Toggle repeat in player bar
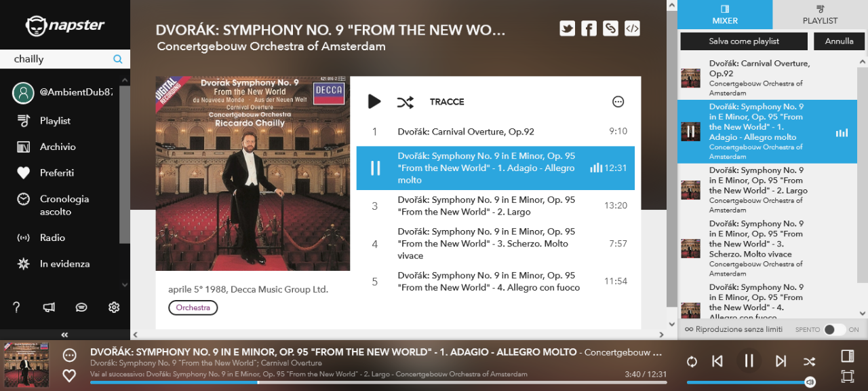 (692, 362)
